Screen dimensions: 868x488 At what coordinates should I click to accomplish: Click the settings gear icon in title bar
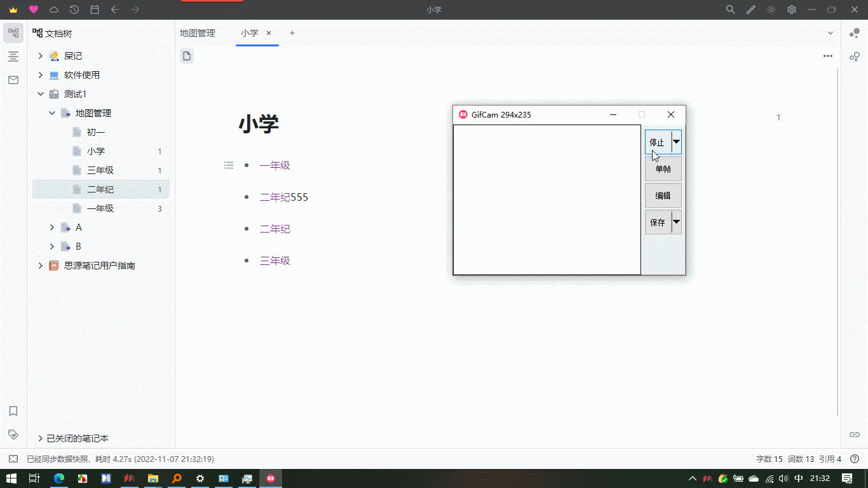(x=792, y=10)
